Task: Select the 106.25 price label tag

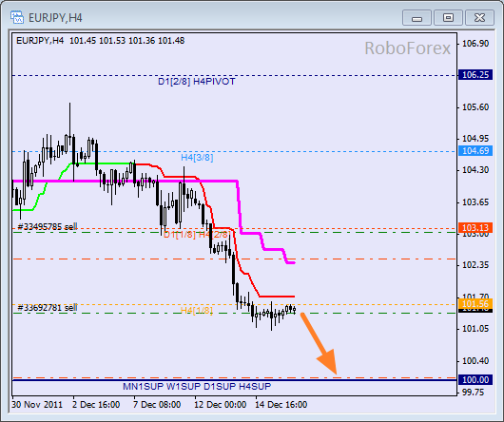Action: coord(475,75)
